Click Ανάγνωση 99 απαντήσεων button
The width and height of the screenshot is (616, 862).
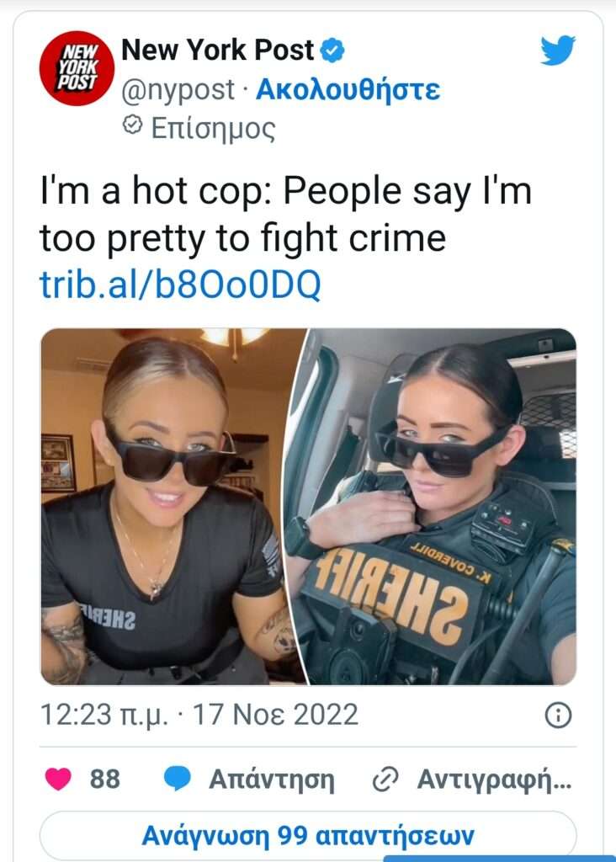click(308, 836)
